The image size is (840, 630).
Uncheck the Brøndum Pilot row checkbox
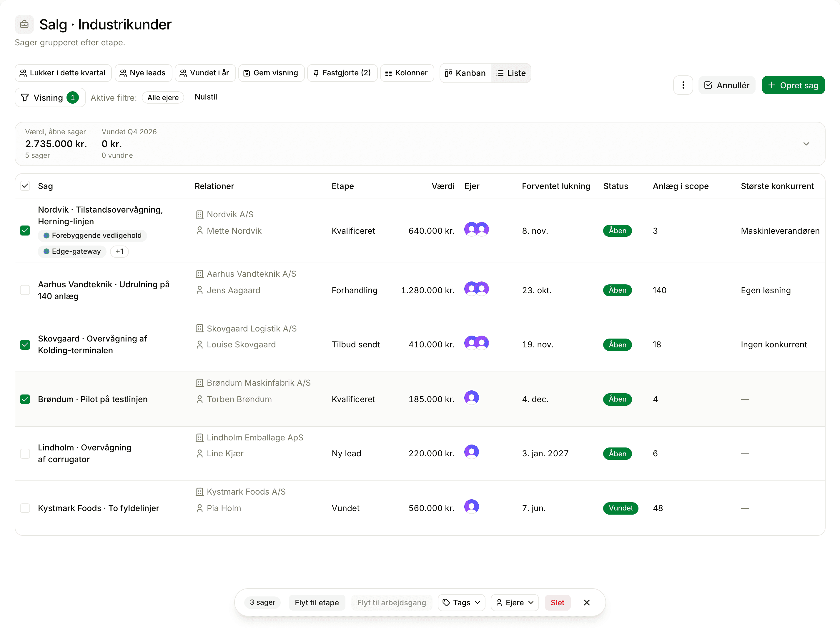pyautogui.click(x=25, y=399)
